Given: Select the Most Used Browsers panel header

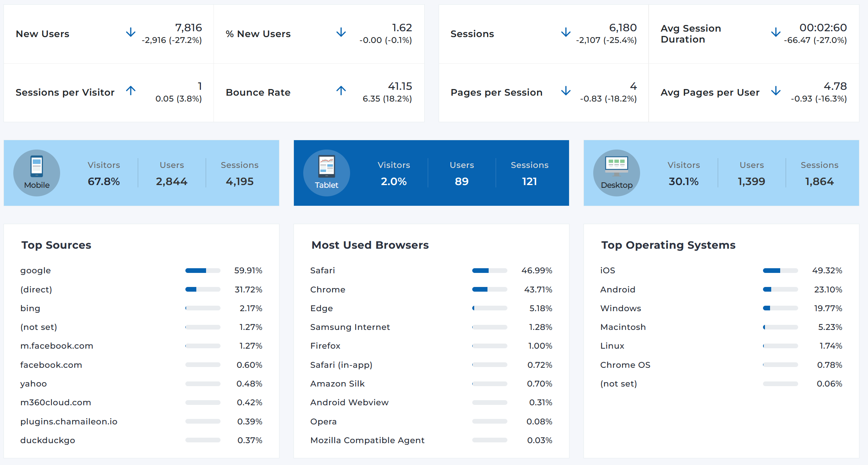Looking at the screenshot, I should coord(370,245).
